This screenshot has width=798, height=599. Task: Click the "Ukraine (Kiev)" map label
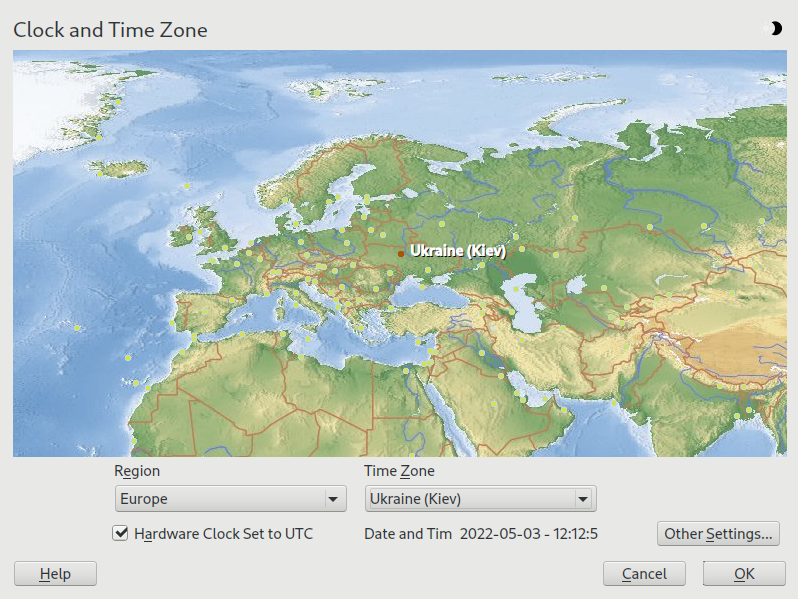(x=458, y=251)
